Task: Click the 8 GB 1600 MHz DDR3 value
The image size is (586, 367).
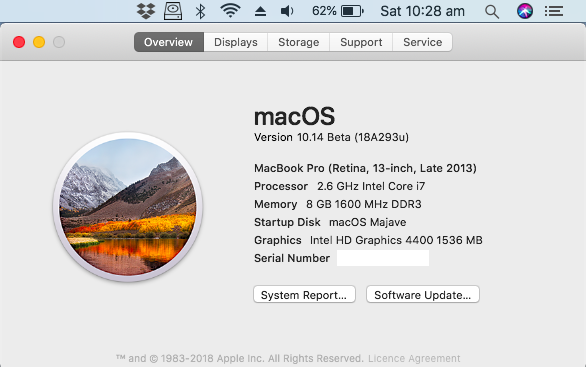Action: (x=364, y=204)
